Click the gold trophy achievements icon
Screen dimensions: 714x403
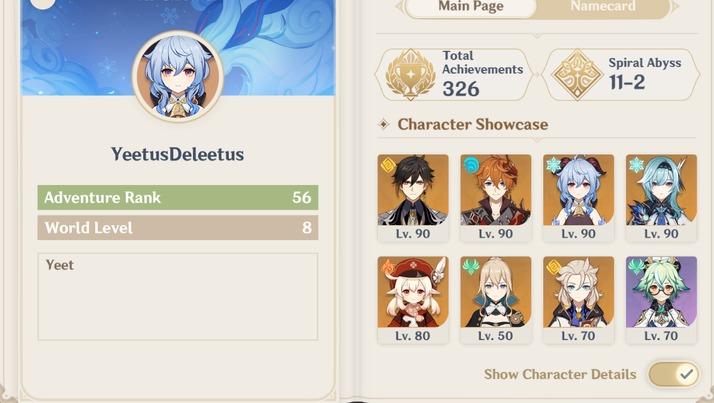click(410, 74)
